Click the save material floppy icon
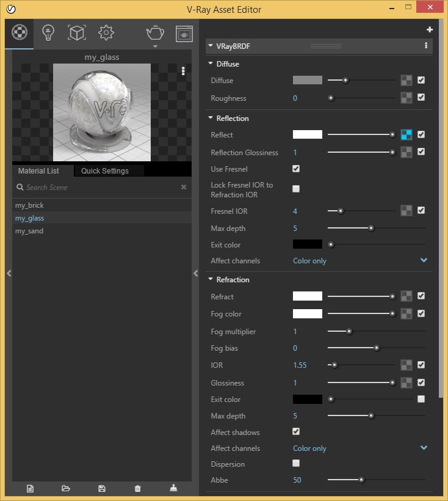 click(x=102, y=489)
